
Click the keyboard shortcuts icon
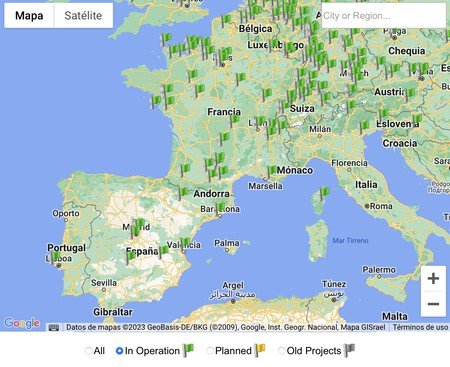54,328
